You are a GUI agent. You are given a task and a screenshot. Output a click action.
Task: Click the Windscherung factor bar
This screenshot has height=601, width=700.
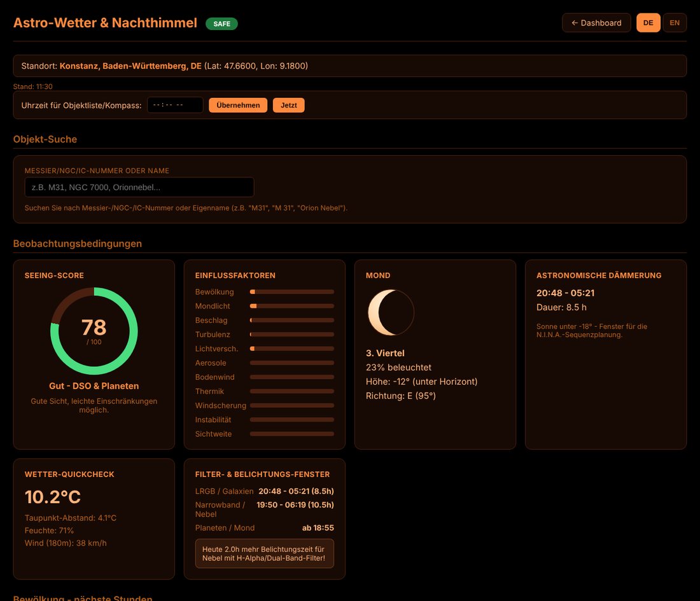coord(292,406)
